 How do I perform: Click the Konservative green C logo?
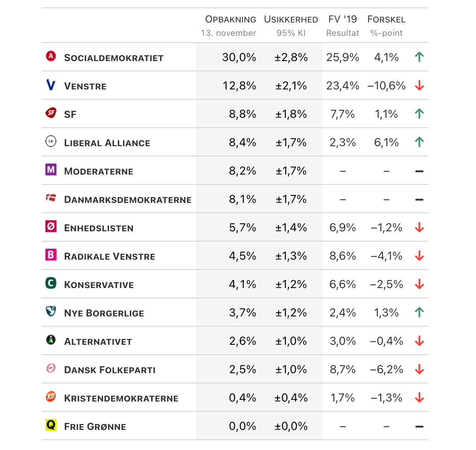pos(51,283)
